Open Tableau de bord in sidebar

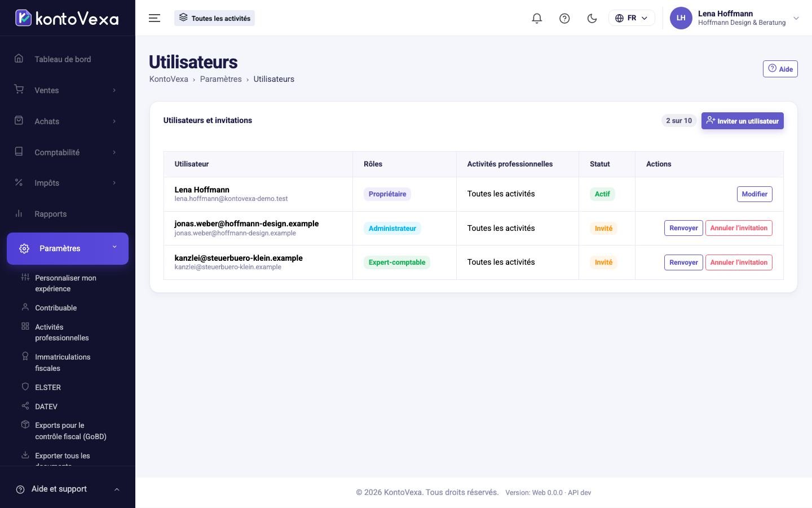[68, 59]
